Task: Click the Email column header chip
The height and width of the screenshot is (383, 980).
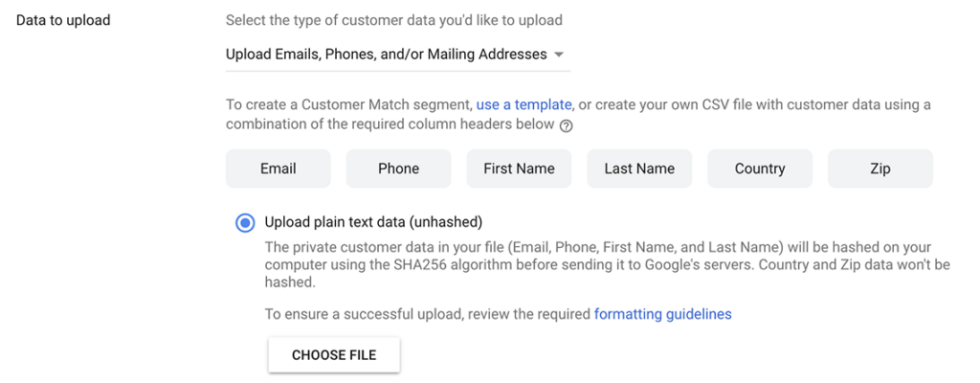Action: [278, 169]
